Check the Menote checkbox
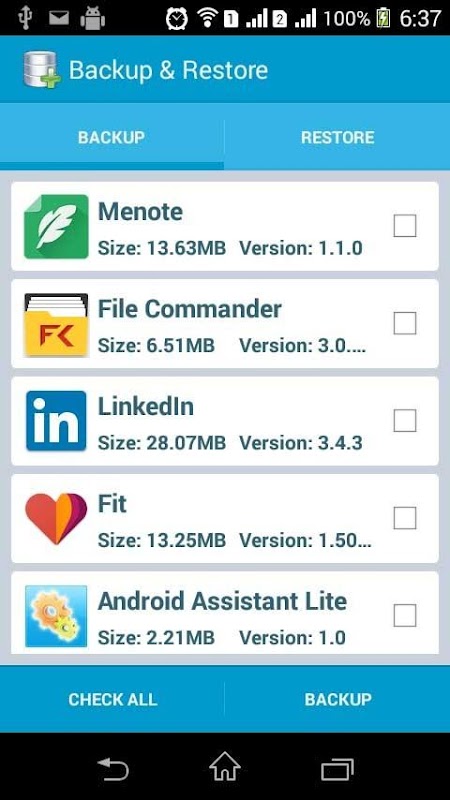Viewport: 450px width, 800px height. click(x=405, y=226)
